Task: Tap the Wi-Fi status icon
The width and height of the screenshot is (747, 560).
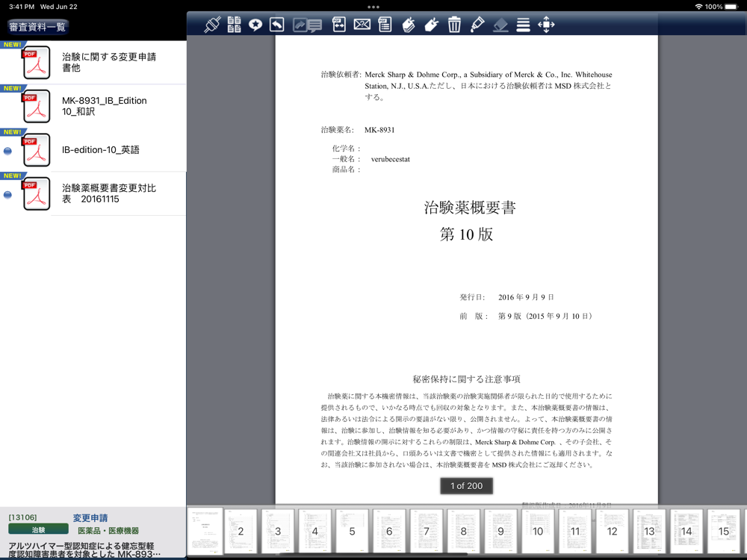Action: point(698,7)
